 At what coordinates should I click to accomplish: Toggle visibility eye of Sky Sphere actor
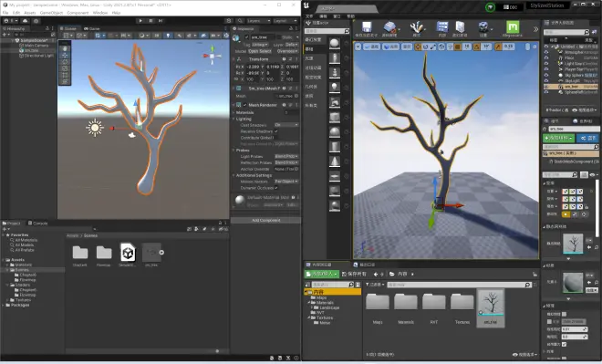546,75
